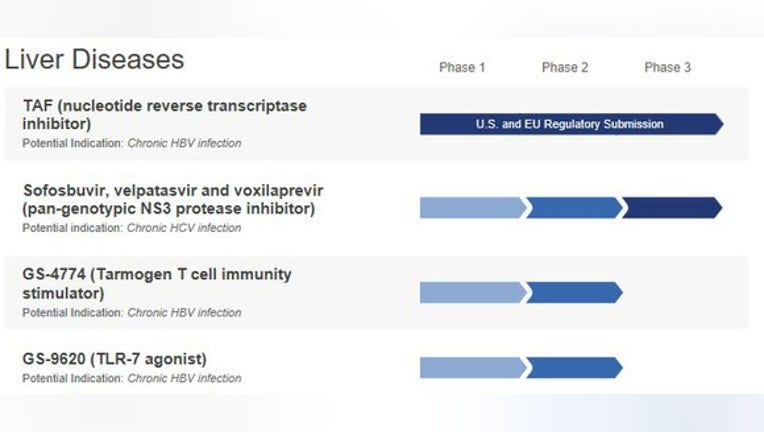The width and height of the screenshot is (764, 432).
Task: Open the GS-9620 TLR-7 agonist title
Action: coord(115,359)
